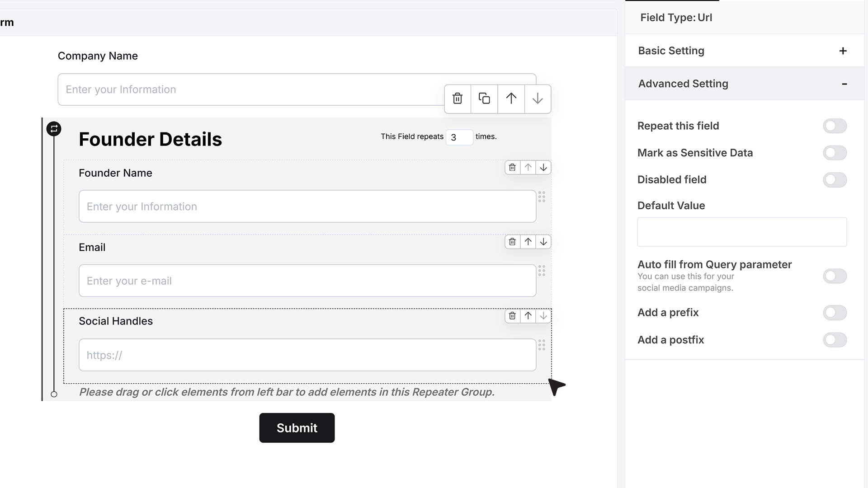Click the black Submit button

[x=297, y=428]
